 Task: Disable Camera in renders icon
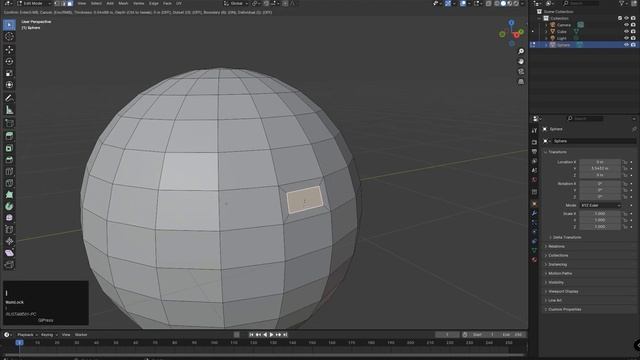coord(633,25)
